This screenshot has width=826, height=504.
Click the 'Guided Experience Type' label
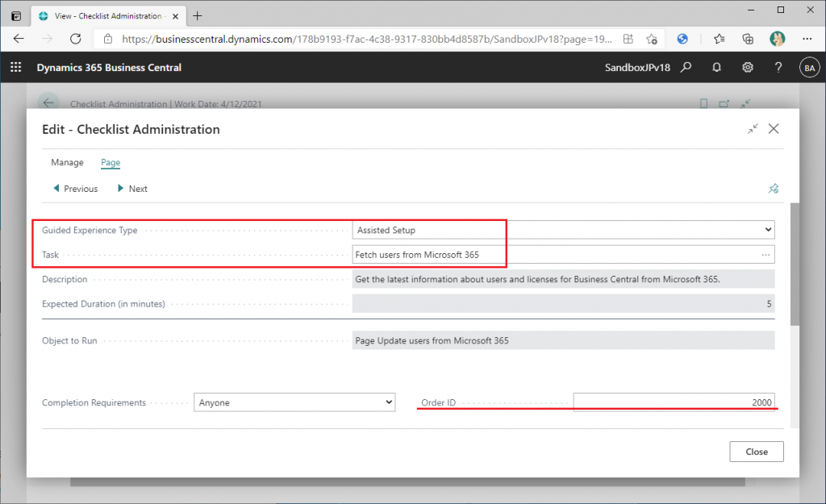[90, 230]
